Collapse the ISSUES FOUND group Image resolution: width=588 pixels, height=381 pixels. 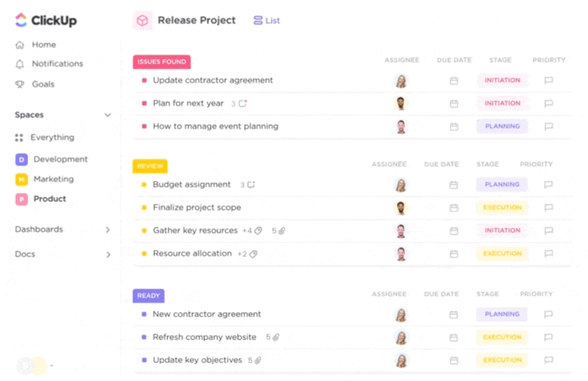[162, 62]
